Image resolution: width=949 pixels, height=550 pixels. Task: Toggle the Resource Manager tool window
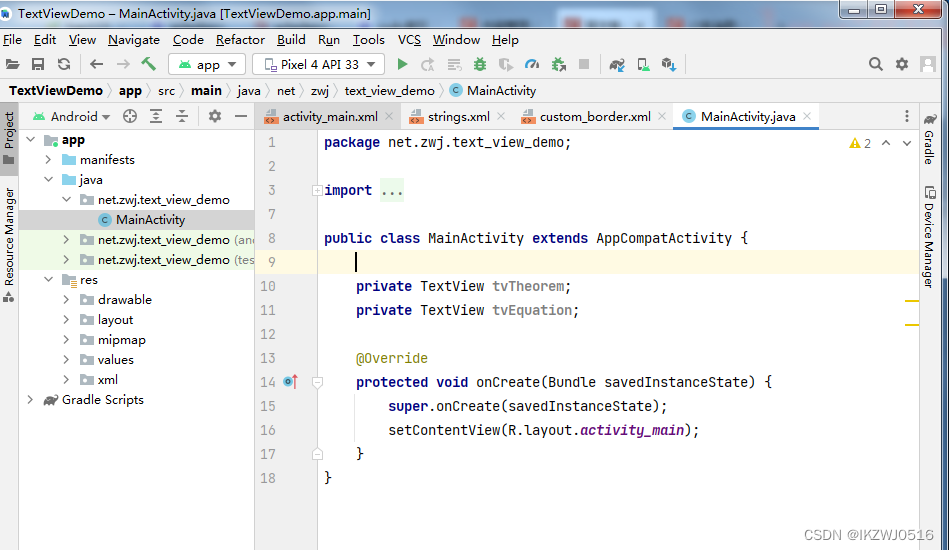9,244
